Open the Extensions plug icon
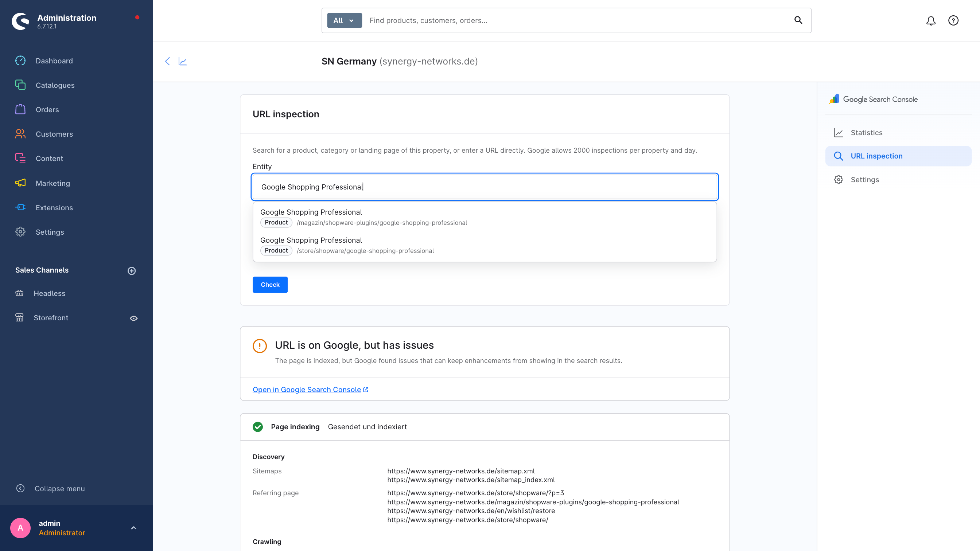 [20, 207]
